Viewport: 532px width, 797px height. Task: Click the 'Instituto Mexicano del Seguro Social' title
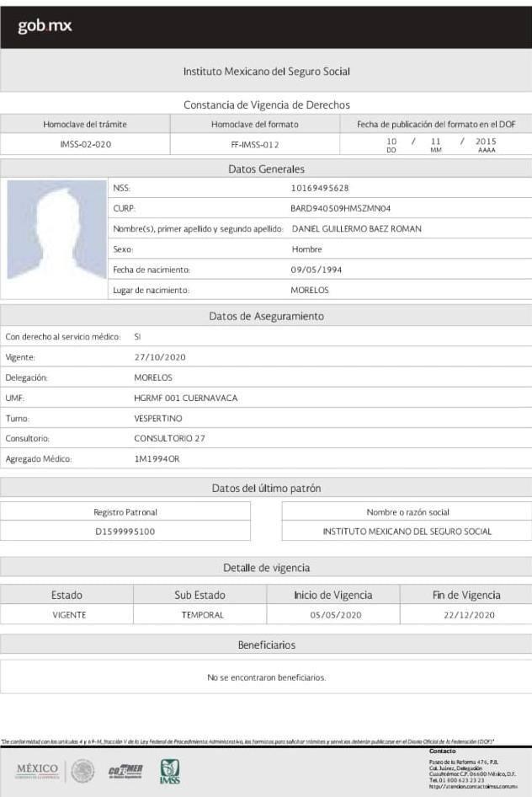[x=267, y=71]
